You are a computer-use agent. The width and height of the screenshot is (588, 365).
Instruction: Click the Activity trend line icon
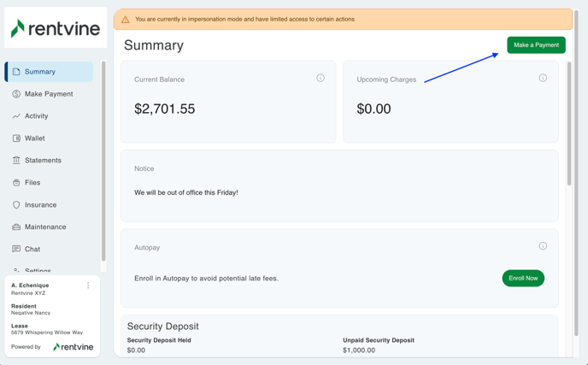click(16, 116)
